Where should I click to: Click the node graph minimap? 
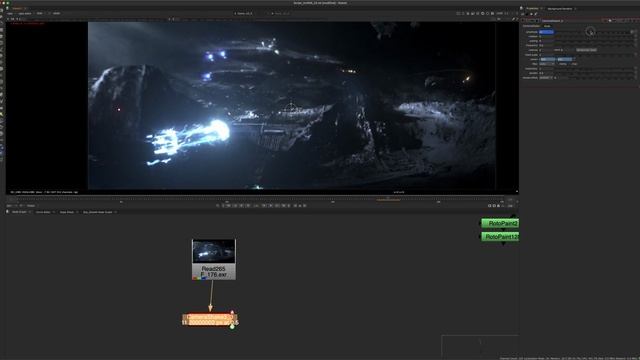tap(480, 346)
